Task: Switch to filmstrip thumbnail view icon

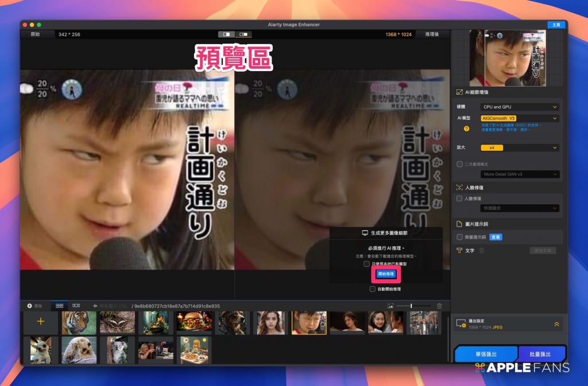Action: [76, 306]
